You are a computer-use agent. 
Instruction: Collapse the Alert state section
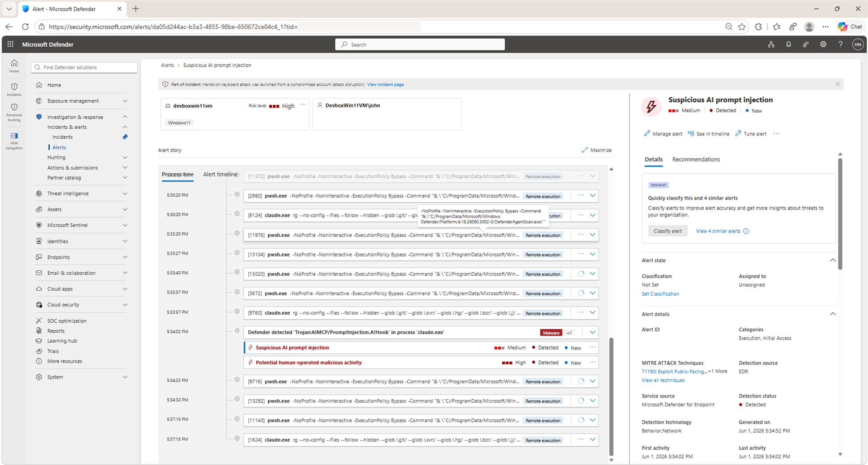pos(833,260)
